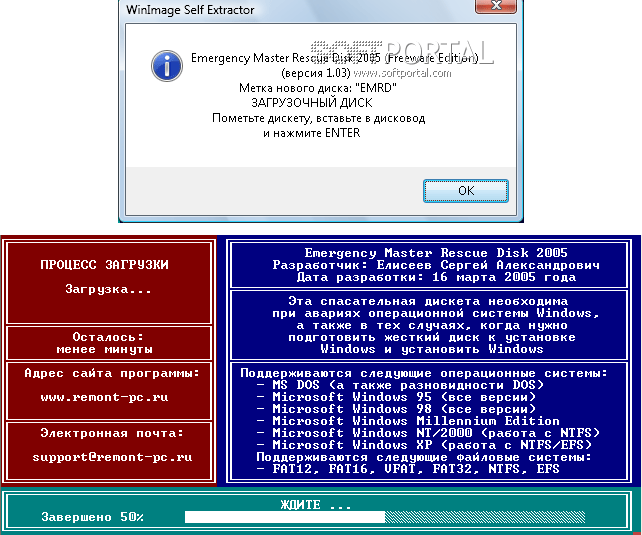Click the 'Адрес сайта программы:' label
Image resolution: width=642 pixels, height=535 pixels.
click(x=112, y=373)
